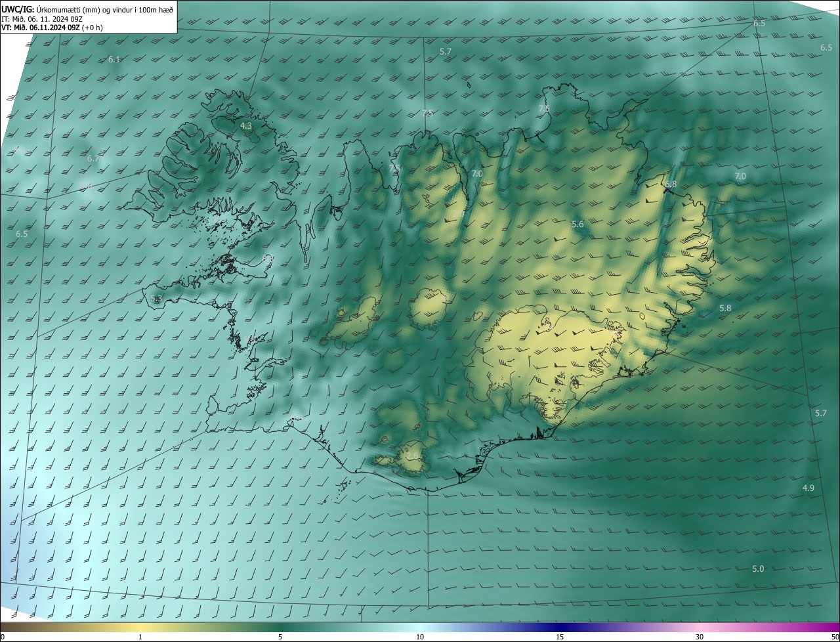Select the color scale tick label 15
The image size is (840, 642).
(x=560, y=637)
